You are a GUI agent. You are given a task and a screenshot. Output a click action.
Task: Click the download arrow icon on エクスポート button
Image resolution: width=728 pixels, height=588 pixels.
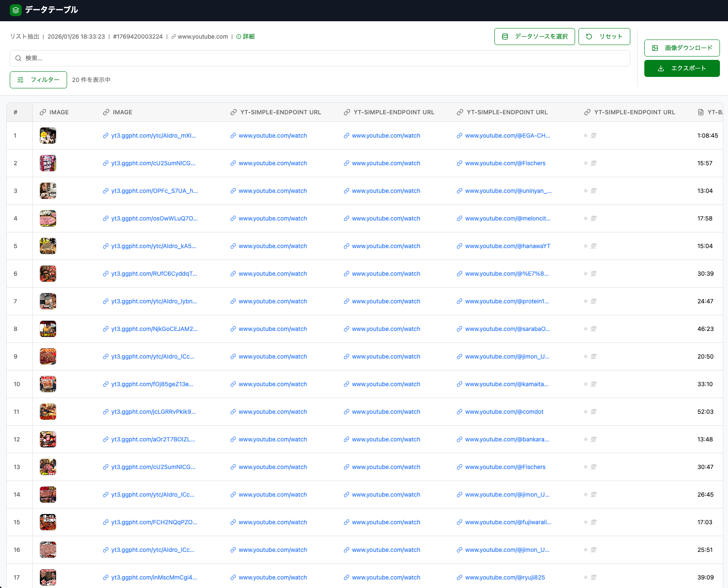coord(661,68)
